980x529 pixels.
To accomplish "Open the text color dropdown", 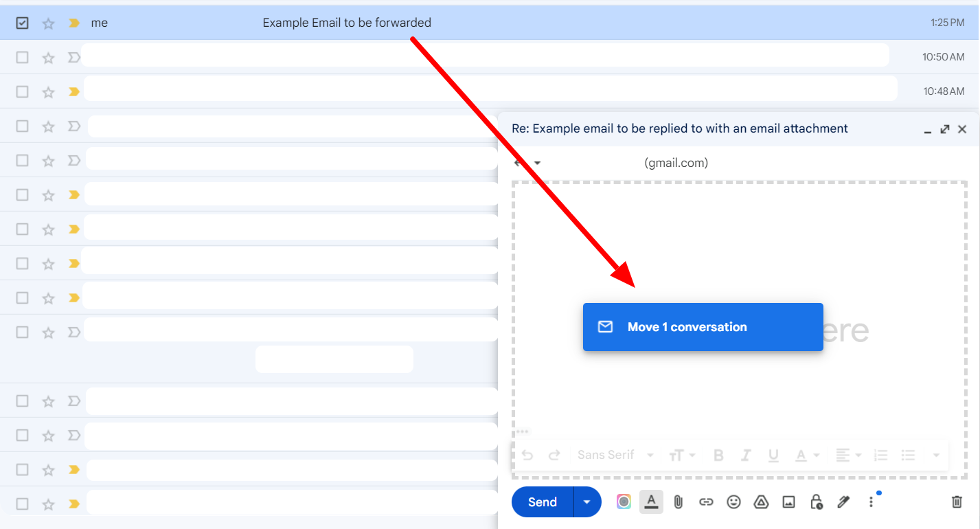I will tap(808, 455).
